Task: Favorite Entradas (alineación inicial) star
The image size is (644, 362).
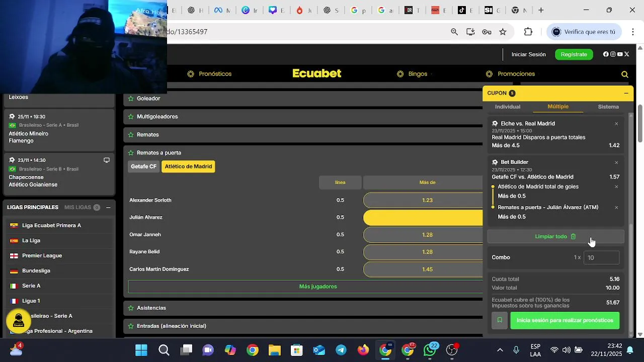Action: pos(131,326)
